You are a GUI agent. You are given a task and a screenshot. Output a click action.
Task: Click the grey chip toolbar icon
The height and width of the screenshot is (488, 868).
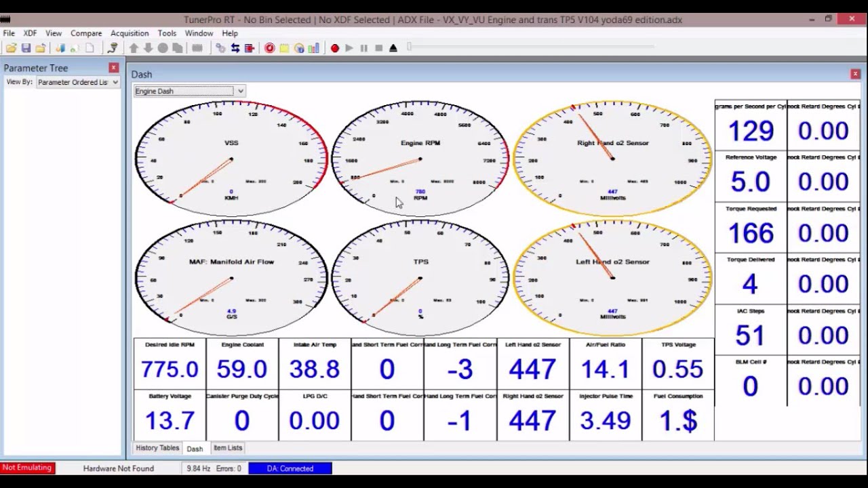(197, 48)
